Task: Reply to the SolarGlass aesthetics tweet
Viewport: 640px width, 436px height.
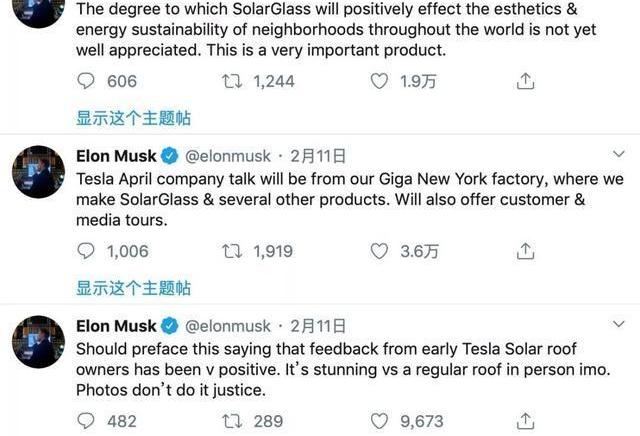Action: [87, 81]
